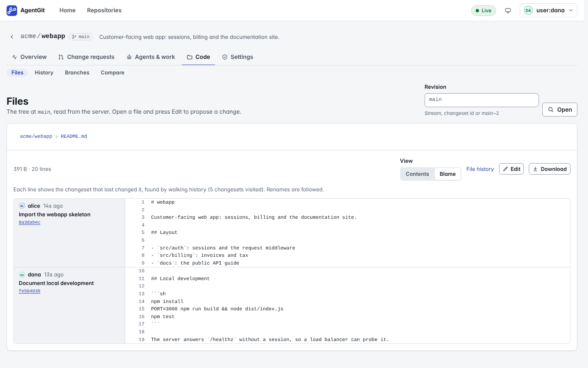Viewport: 588px width, 368px height.
Task: Click alice's avatar in blame row
Action: click(22, 206)
